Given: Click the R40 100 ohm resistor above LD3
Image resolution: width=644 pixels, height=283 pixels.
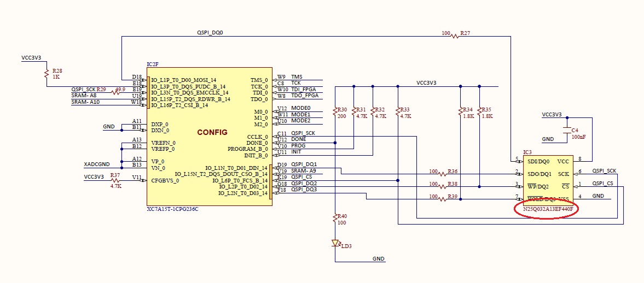Looking at the screenshot, I should click(x=335, y=219).
